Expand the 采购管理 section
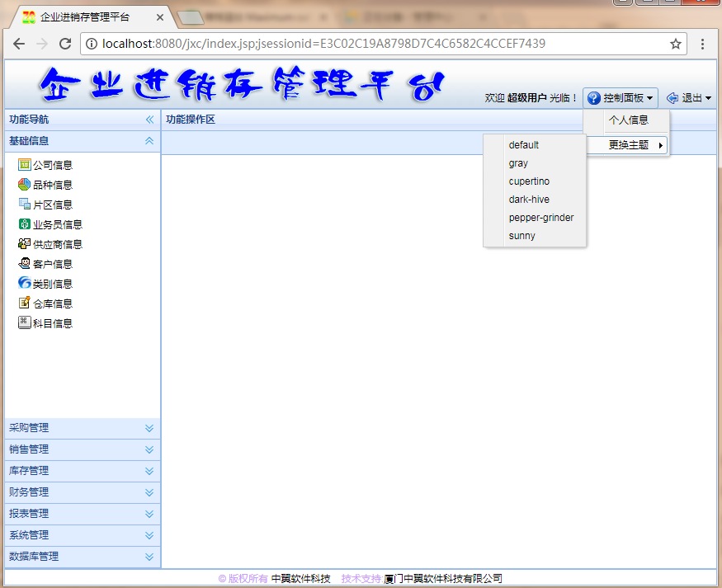 (82, 428)
